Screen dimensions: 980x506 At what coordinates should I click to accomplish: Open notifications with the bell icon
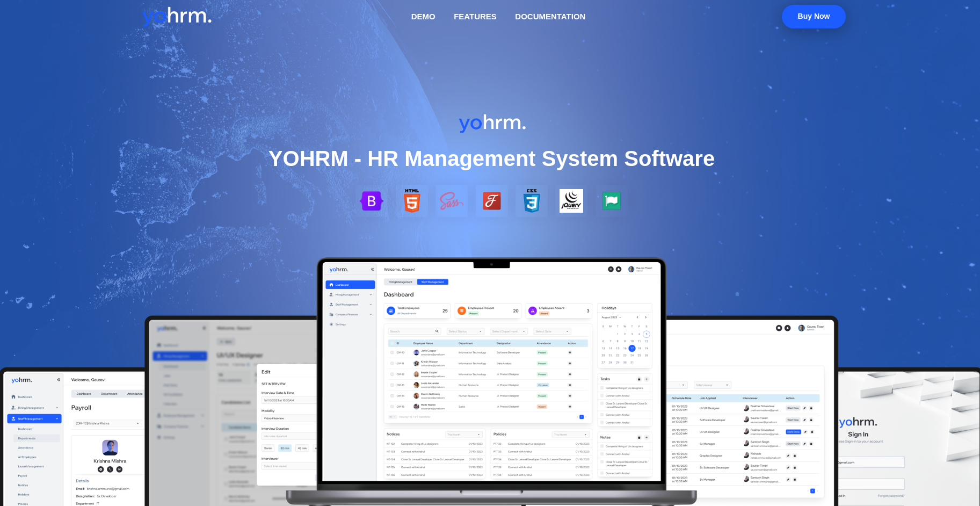pyautogui.click(x=619, y=269)
